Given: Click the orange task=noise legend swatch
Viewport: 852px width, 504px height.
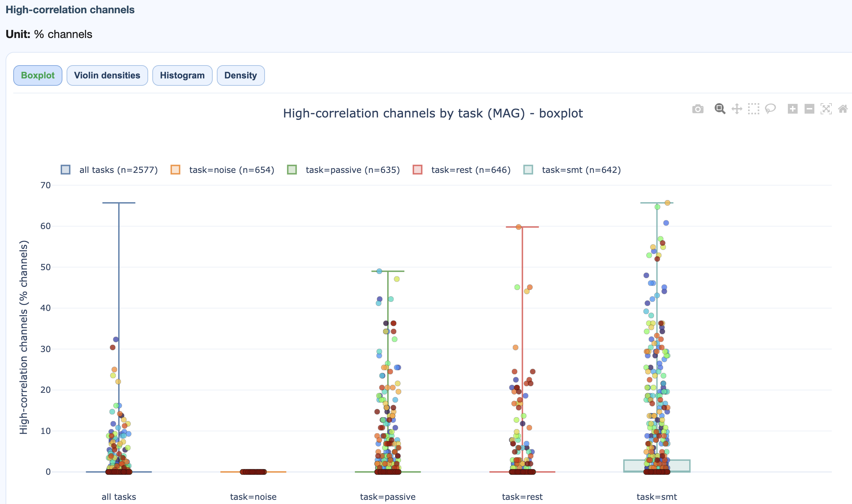Looking at the screenshot, I should tap(175, 170).
